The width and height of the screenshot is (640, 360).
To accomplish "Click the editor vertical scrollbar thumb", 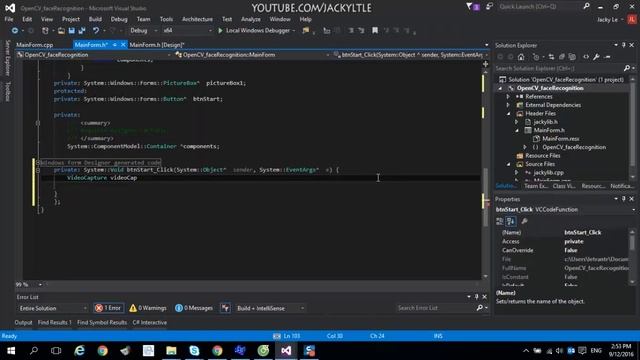I will pyautogui.click(x=485, y=197).
